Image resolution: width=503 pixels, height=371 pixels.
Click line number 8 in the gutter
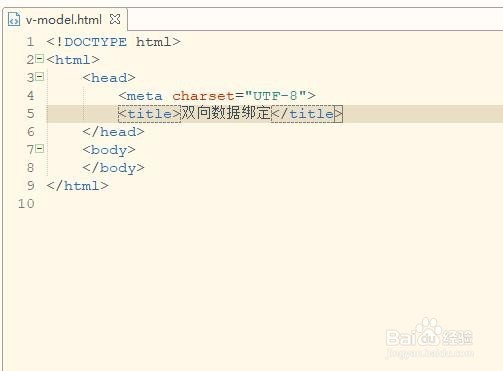tap(30, 168)
